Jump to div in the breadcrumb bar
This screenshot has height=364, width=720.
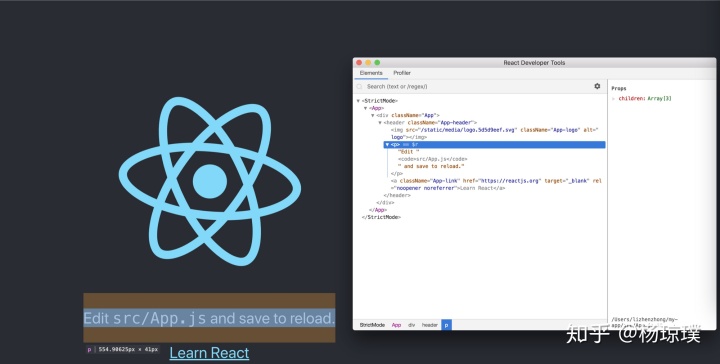point(411,325)
